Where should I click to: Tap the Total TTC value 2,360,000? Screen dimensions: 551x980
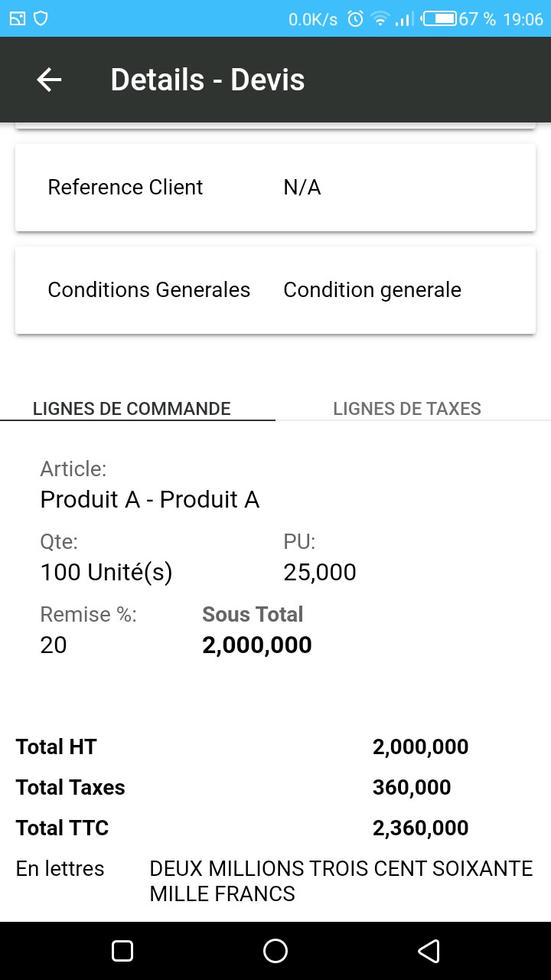(x=420, y=828)
